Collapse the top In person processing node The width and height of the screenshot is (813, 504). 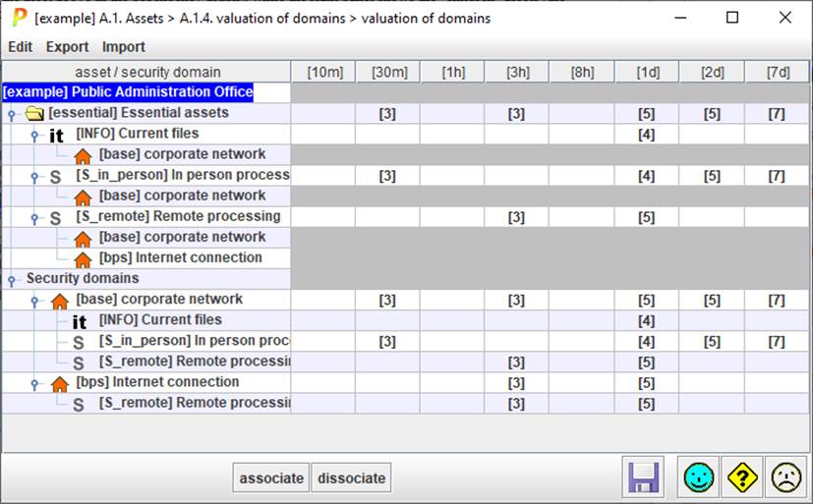[34, 177]
